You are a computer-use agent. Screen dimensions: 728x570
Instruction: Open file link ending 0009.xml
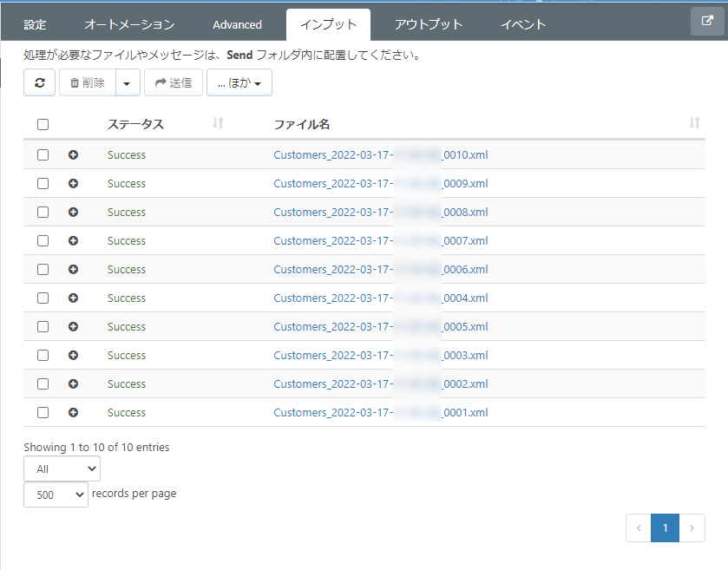click(381, 183)
